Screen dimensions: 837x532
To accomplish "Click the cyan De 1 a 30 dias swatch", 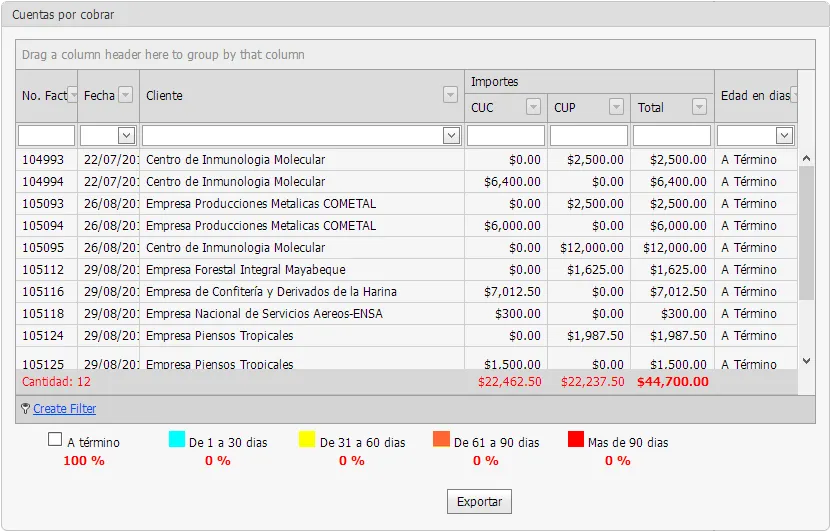I will [177, 439].
